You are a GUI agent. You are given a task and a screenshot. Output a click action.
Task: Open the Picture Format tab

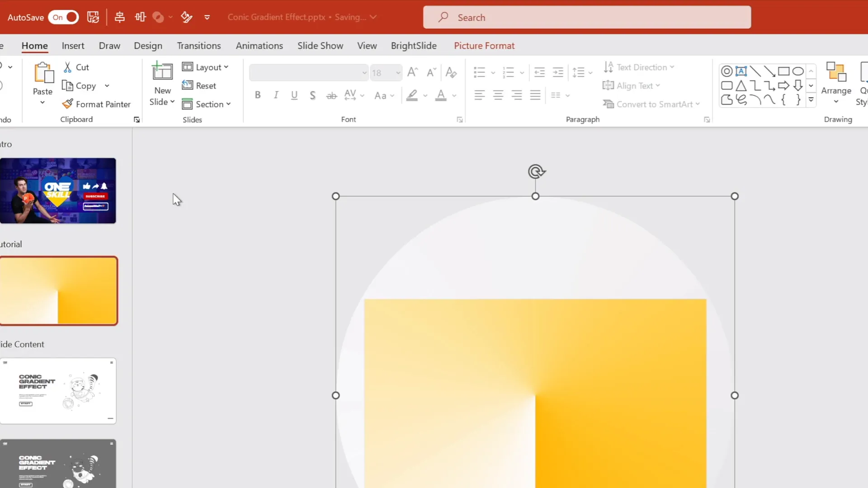tap(484, 46)
